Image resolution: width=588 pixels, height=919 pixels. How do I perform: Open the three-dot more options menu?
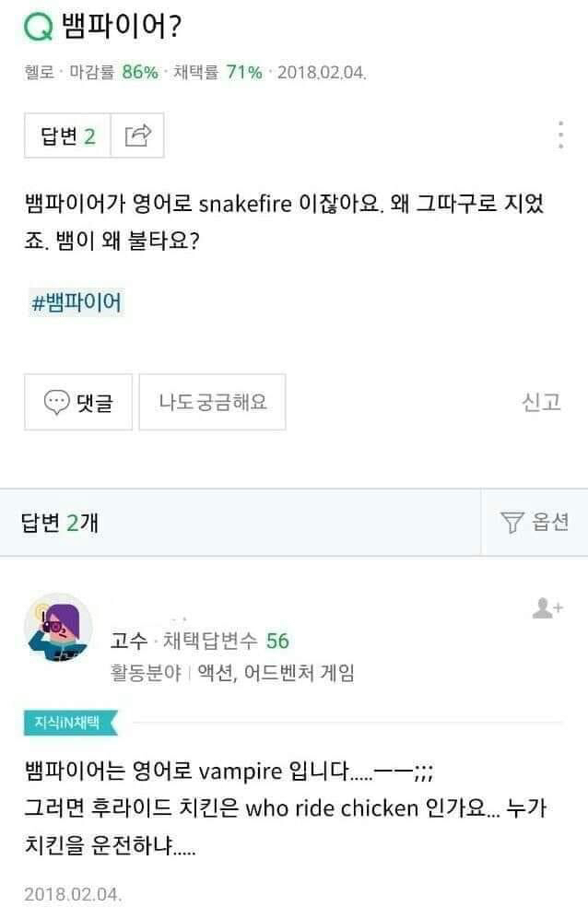point(560,135)
